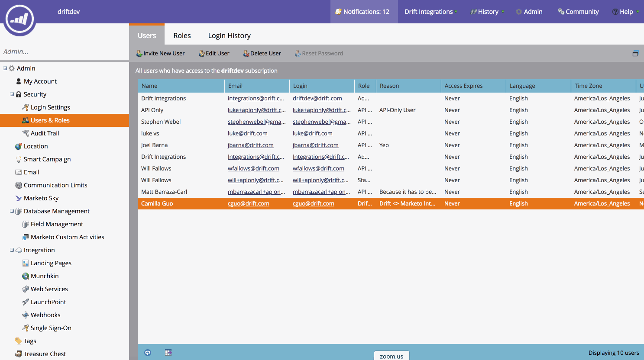This screenshot has height=360, width=644.
Task: Click the Smart Campaign lightbulb icon
Action: click(19, 159)
